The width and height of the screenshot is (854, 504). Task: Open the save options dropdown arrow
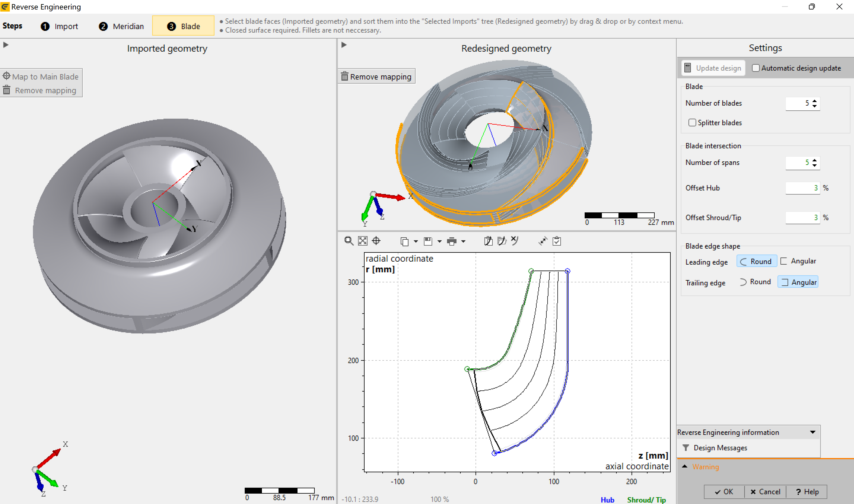439,241
